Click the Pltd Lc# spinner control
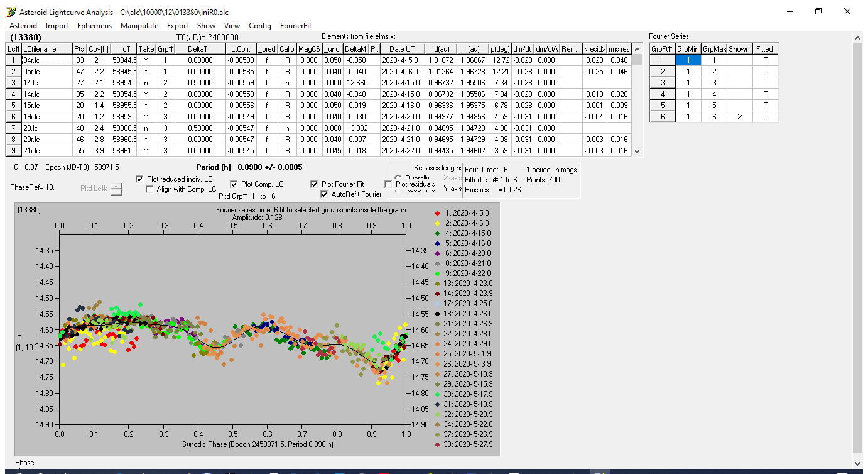868x474 pixels. tap(116, 189)
